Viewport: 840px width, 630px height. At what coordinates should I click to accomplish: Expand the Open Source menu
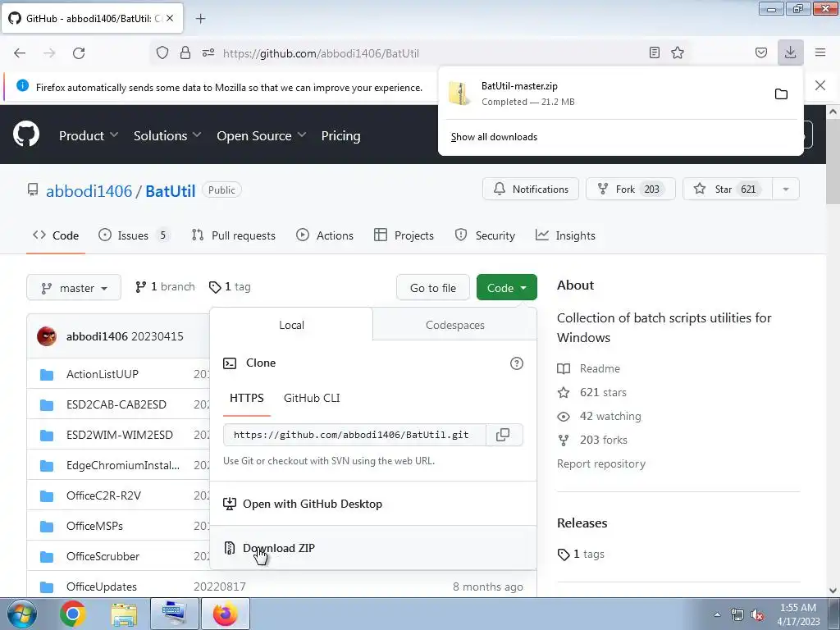point(262,136)
